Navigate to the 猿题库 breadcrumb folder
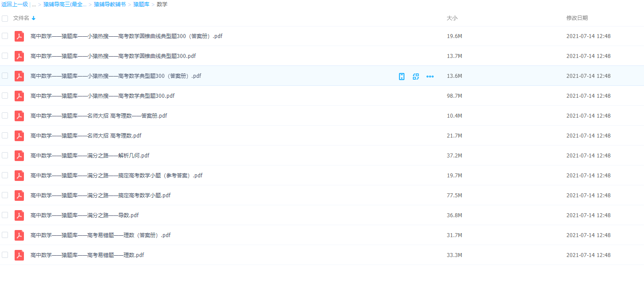This screenshot has width=644, height=284. point(141,4)
